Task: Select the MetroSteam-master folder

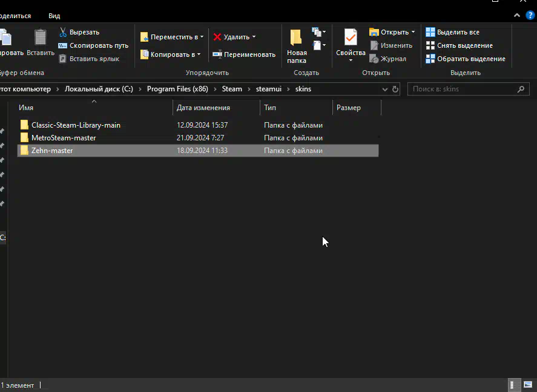Action: (198, 138)
